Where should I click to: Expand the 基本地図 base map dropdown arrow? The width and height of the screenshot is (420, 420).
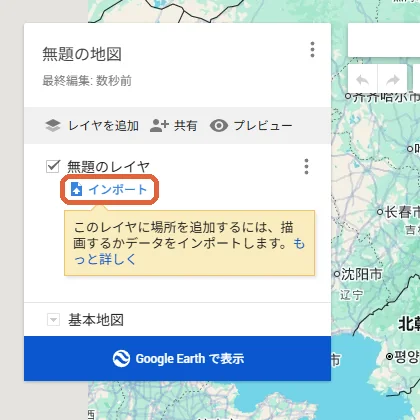(x=53, y=320)
